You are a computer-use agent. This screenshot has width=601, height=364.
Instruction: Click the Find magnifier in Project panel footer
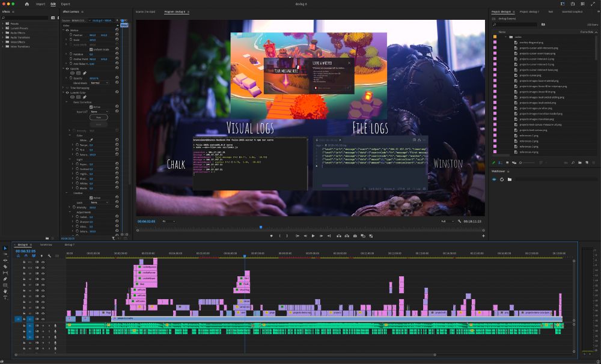pos(573,163)
